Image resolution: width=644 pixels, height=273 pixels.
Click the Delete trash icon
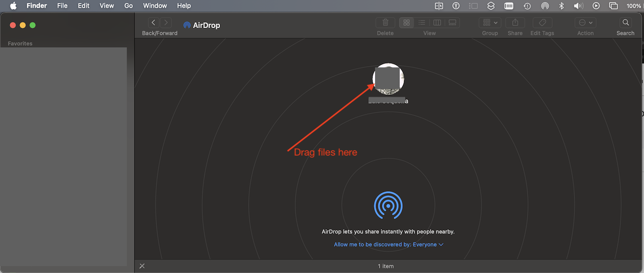(385, 23)
